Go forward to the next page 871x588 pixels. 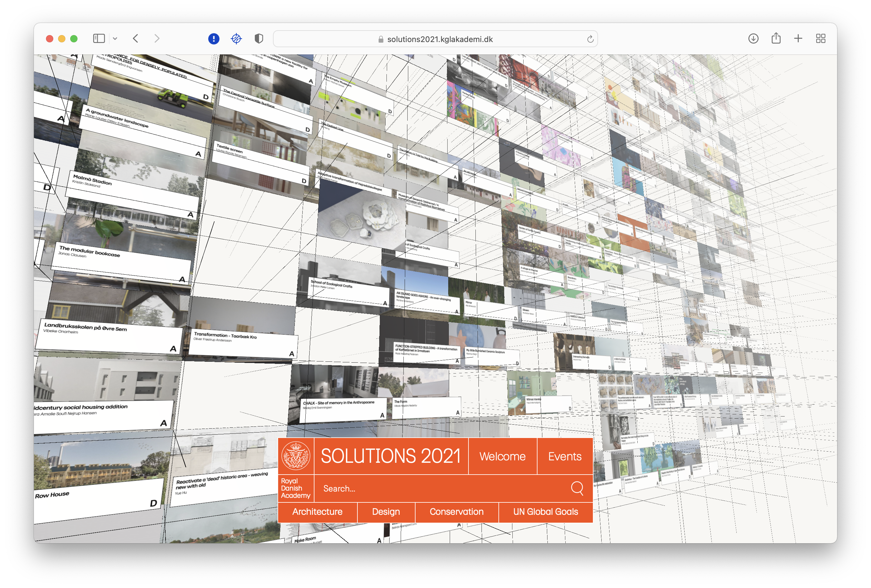tap(157, 39)
